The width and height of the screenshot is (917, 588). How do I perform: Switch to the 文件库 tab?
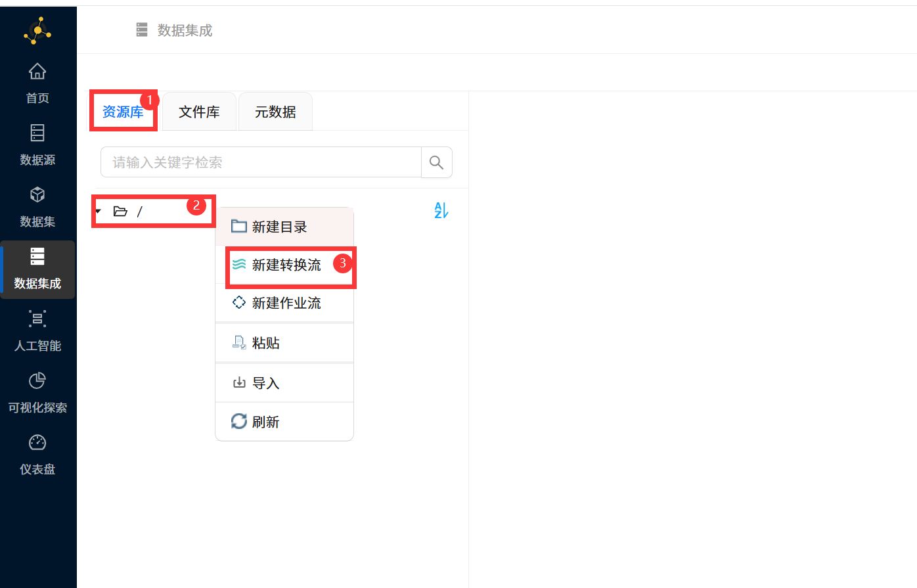pyautogui.click(x=199, y=112)
